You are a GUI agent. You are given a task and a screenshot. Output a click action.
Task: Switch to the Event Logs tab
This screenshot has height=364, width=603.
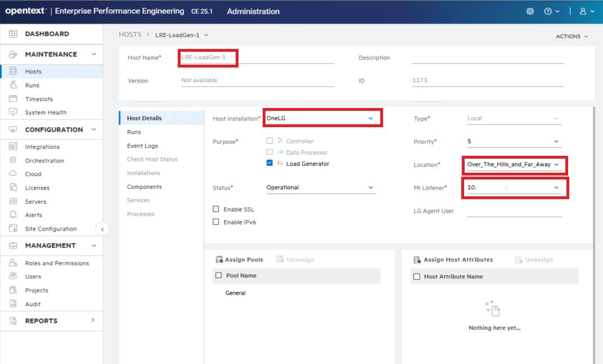[x=142, y=146]
